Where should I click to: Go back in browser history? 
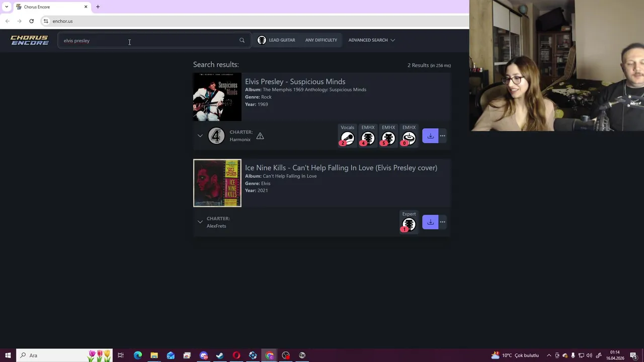pos(7,21)
